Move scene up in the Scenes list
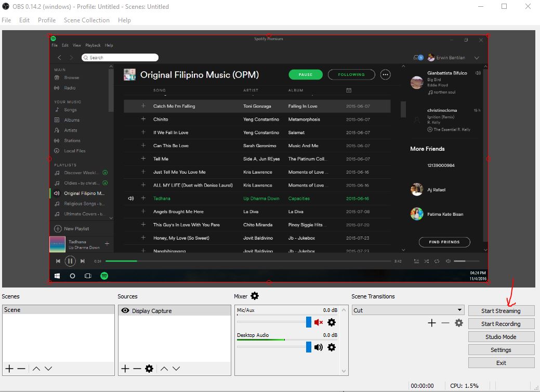The width and height of the screenshot is (540, 392). (x=36, y=369)
